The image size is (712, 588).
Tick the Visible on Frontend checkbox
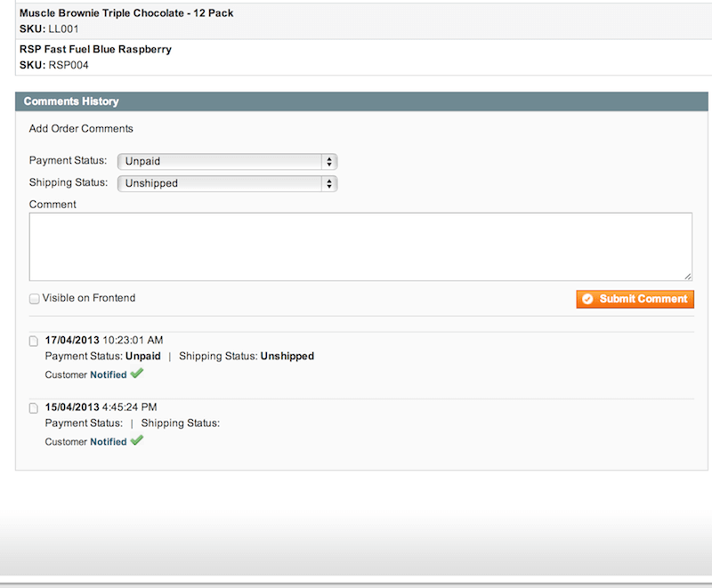coord(35,299)
